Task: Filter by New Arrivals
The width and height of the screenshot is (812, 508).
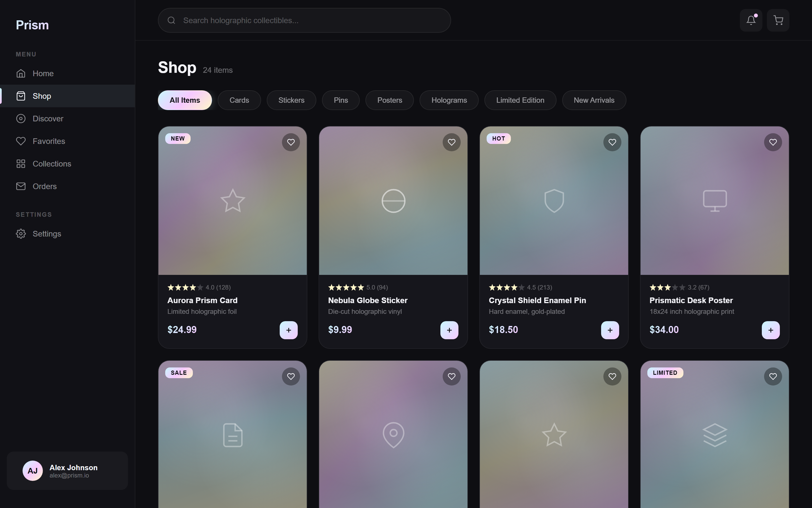Action: [594, 100]
